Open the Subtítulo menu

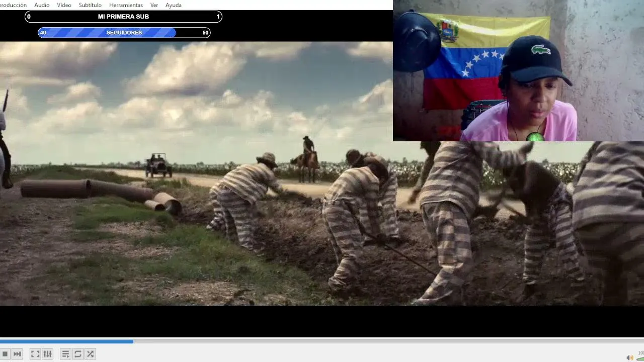coord(90,5)
